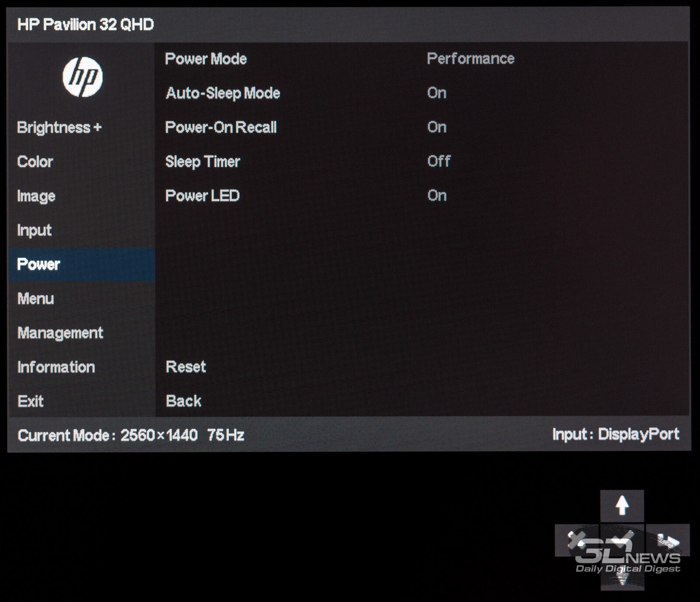The width and height of the screenshot is (700, 602).
Task: Select the Power LED setting
Action: (x=203, y=196)
